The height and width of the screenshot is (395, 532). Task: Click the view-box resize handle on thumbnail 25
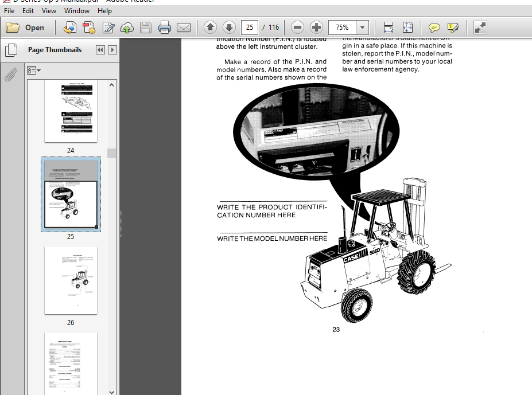pos(96,227)
